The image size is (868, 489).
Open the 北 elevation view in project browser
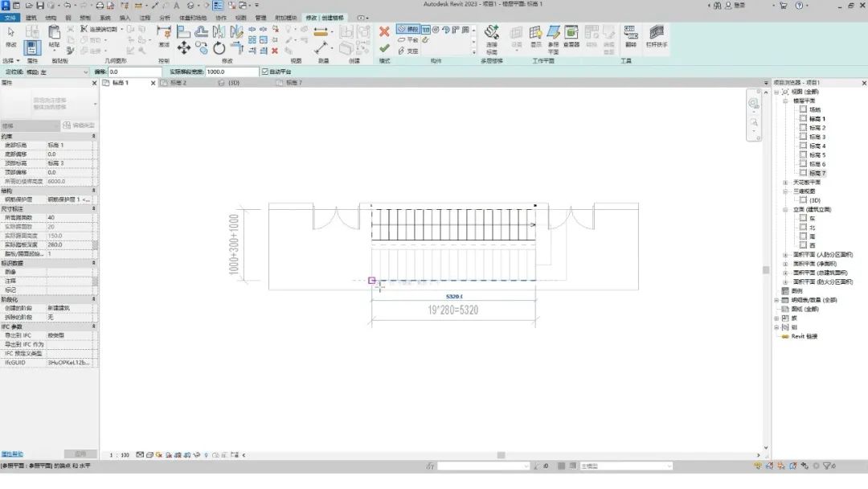pyautogui.click(x=812, y=228)
